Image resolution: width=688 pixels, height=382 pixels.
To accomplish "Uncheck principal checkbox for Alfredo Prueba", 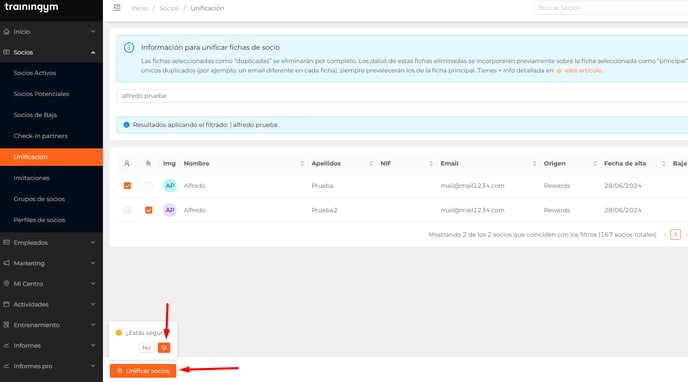I will click(127, 186).
